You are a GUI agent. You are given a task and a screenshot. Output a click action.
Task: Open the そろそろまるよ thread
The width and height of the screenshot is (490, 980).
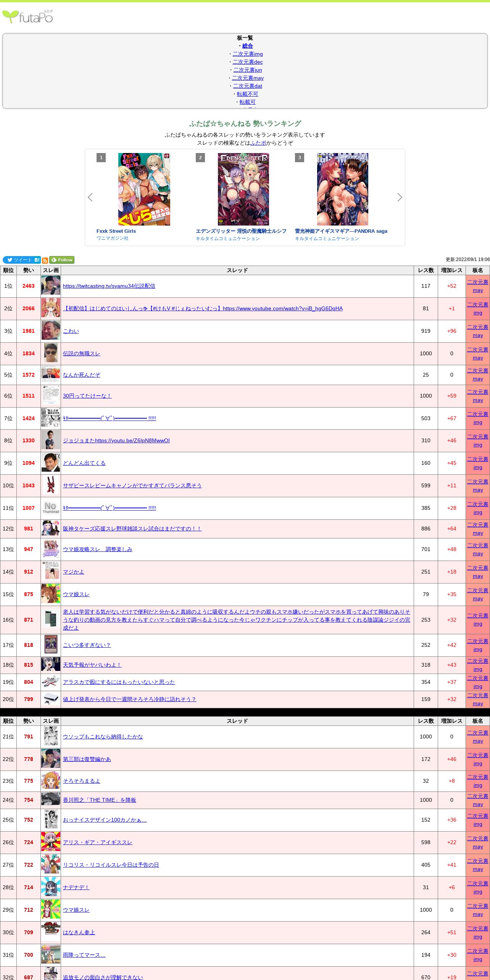[82, 781]
